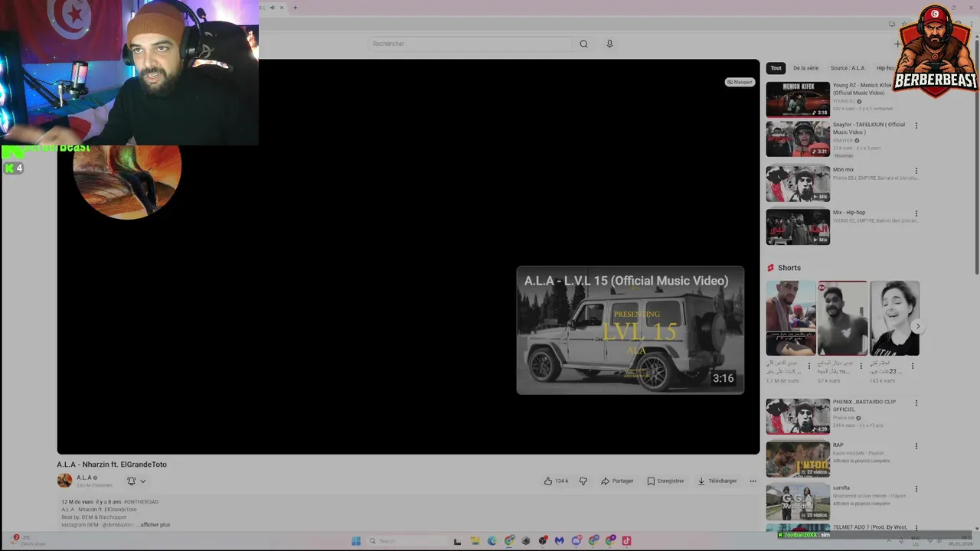The image size is (980, 551).
Task: Show next Shorts with arrow button
Action: coord(917,326)
